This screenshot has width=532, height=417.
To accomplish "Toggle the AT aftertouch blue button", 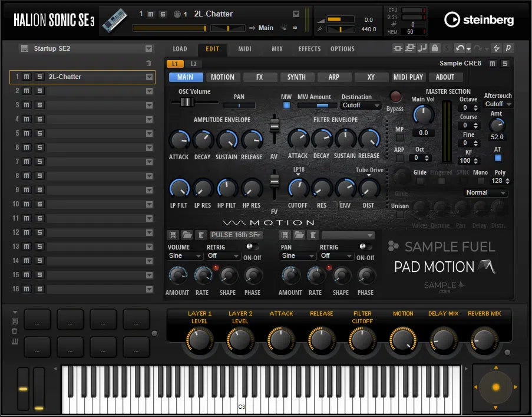I will [498, 158].
